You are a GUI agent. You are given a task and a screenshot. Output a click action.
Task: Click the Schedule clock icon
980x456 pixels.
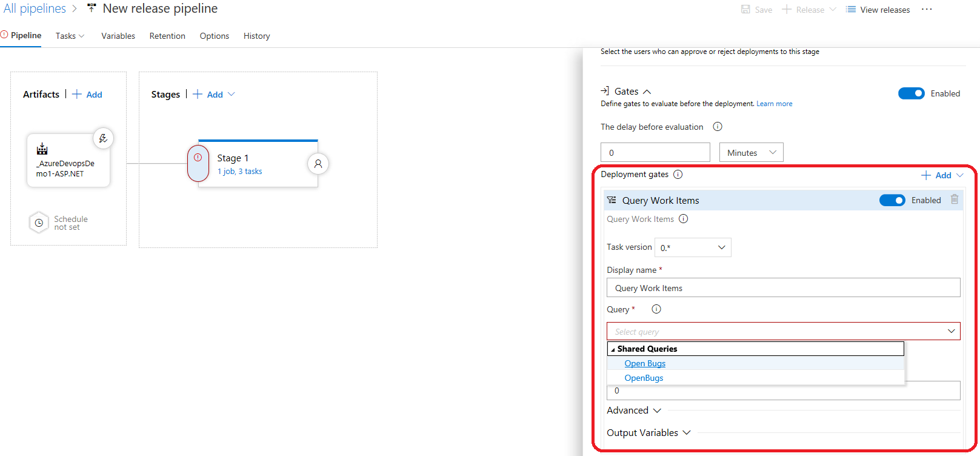point(39,223)
